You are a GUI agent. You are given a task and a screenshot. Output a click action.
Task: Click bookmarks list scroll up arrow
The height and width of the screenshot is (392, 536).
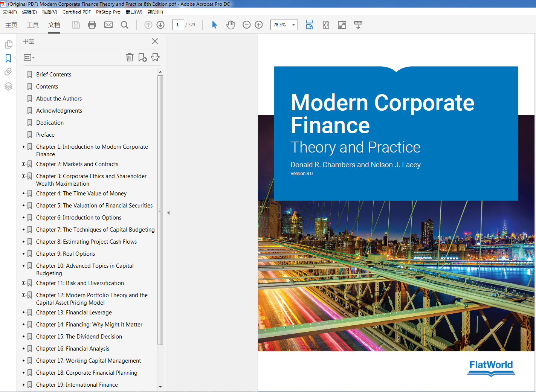tap(160, 72)
